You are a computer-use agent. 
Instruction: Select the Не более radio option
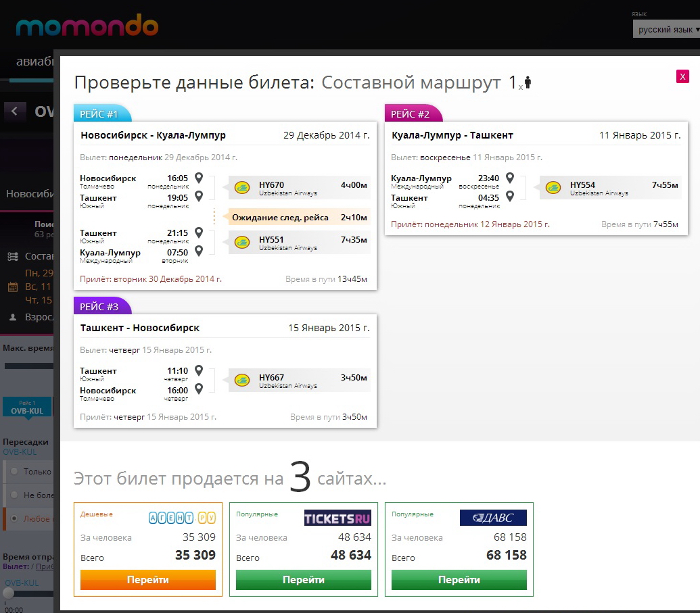pos(15,495)
